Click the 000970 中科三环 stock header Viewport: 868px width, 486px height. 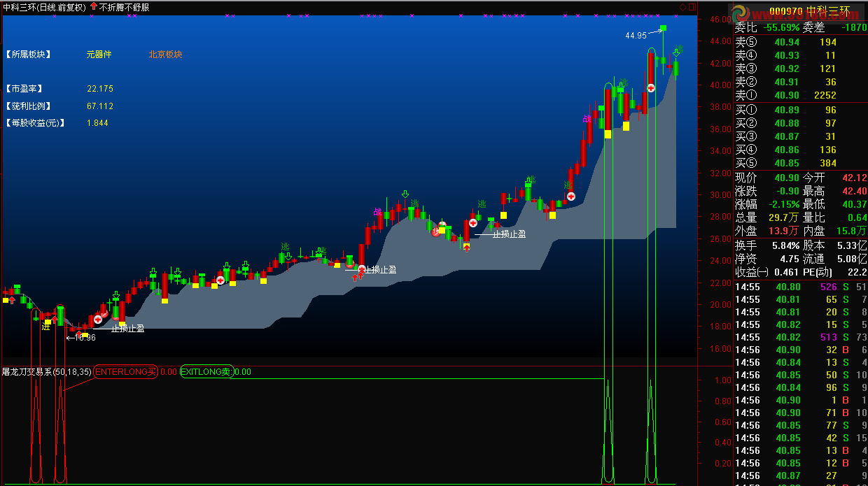click(x=808, y=11)
